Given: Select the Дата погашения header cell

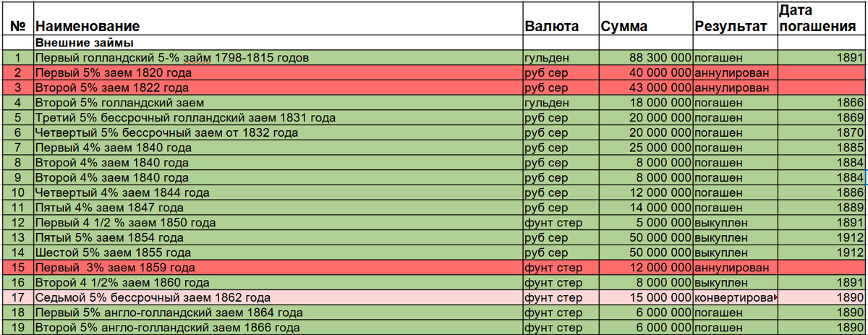Looking at the screenshot, I should (822, 19).
